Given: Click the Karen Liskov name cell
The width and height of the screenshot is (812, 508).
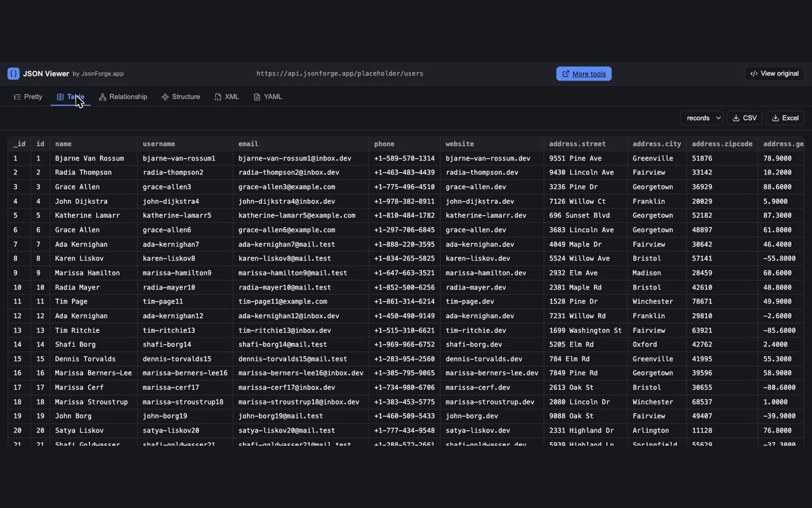Looking at the screenshot, I should pos(93,258).
